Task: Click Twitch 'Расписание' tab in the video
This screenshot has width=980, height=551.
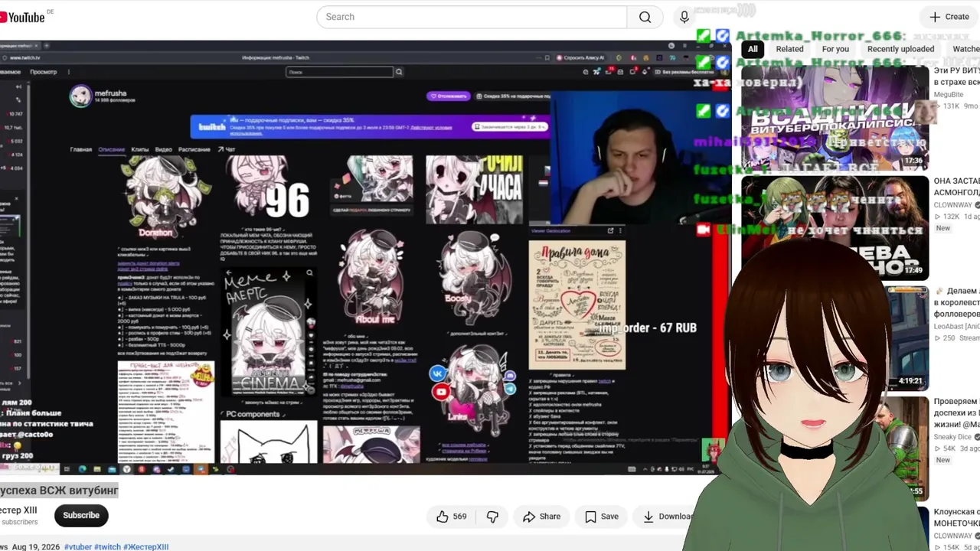Action: tap(194, 149)
